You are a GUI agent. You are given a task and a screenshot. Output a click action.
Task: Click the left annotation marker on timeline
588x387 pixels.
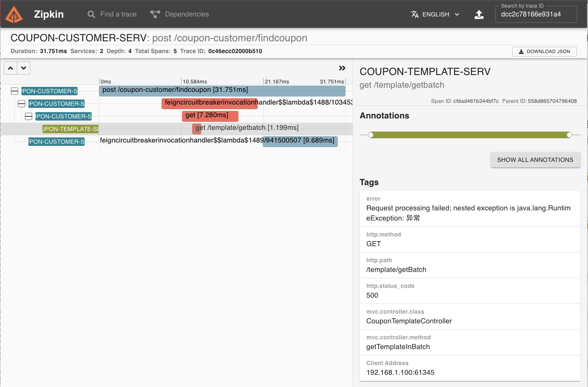coord(371,135)
